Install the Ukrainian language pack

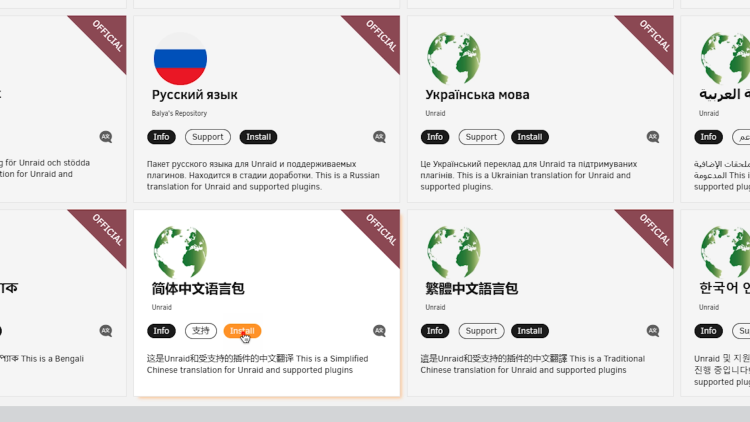[x=530, y=137]
